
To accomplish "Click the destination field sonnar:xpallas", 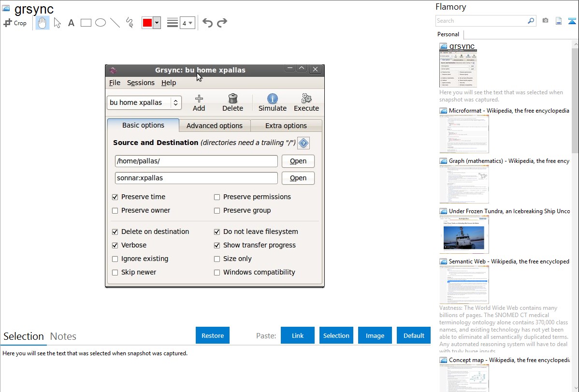I will tap(196, 178).
